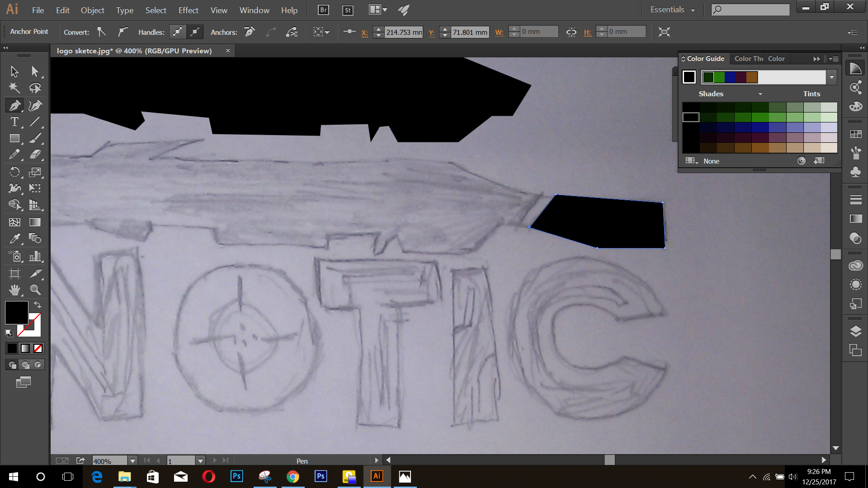Image resolution: width=868 pixels, height=488 pixels.
Task: Open the Arrange Documents dropdown
Action: point(378,9)
